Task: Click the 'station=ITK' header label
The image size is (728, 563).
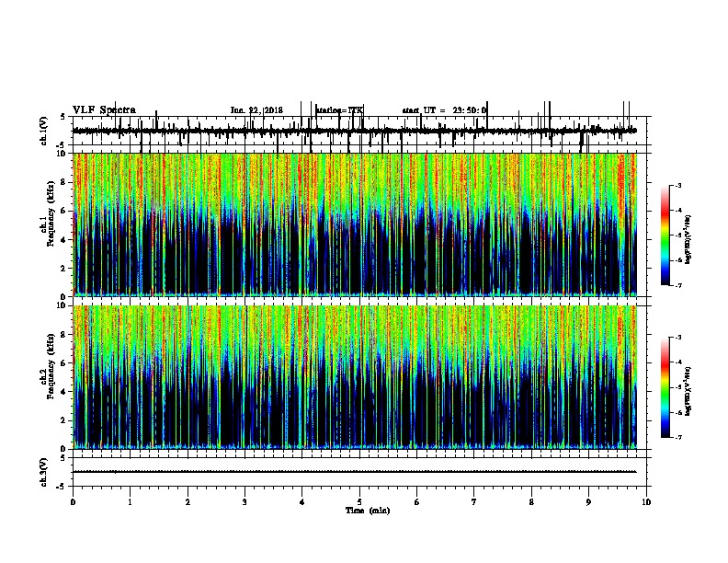Action: [339, 110]
